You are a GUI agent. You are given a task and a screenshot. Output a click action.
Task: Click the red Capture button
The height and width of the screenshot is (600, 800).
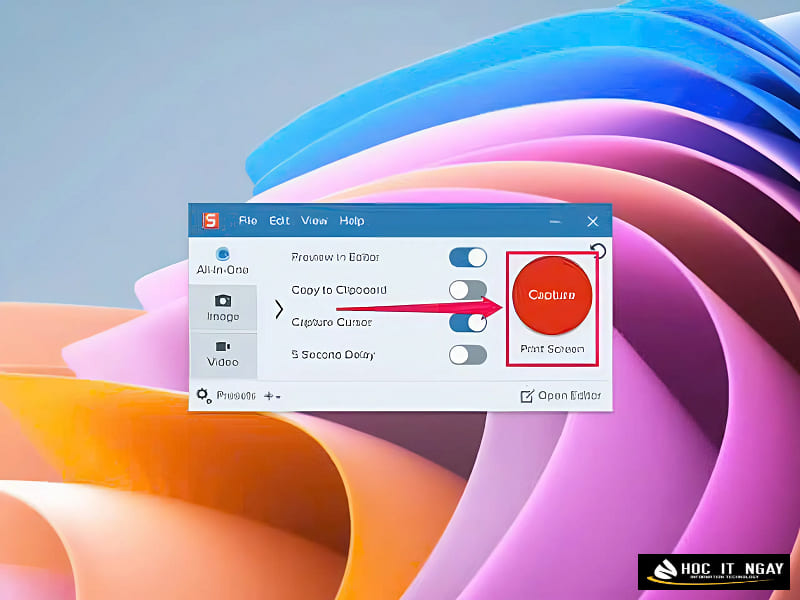pyautogui.click(x=552, y=295)
